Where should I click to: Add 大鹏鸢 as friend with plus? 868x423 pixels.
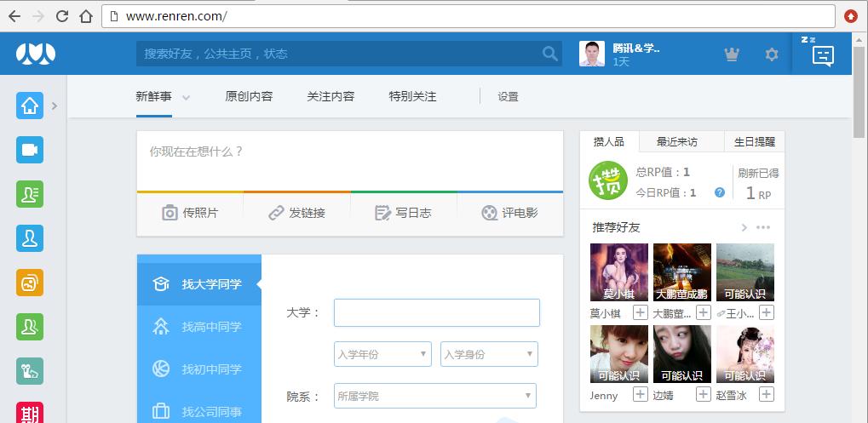tap(704, 312)
